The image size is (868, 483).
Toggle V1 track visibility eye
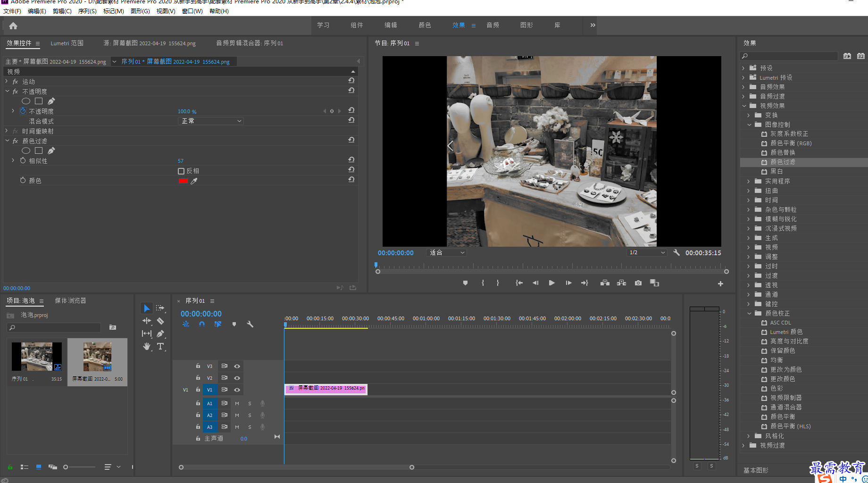point(237,390)
